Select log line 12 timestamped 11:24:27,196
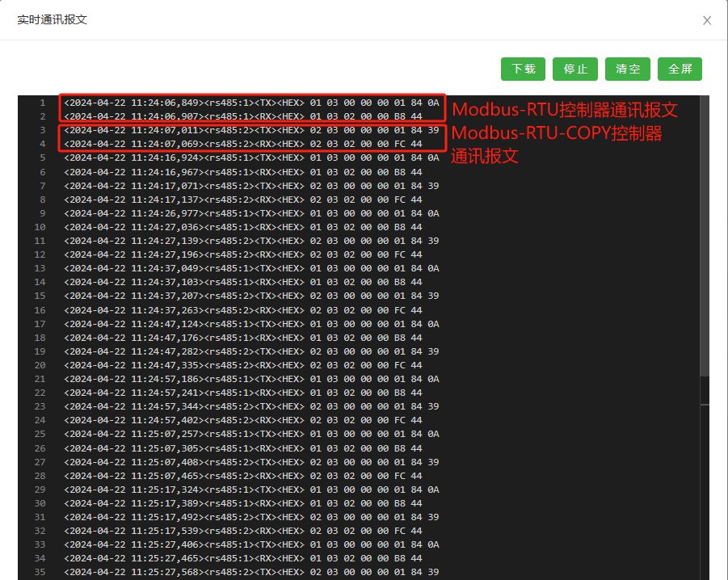728x580 pixels. tap(243, 254)
